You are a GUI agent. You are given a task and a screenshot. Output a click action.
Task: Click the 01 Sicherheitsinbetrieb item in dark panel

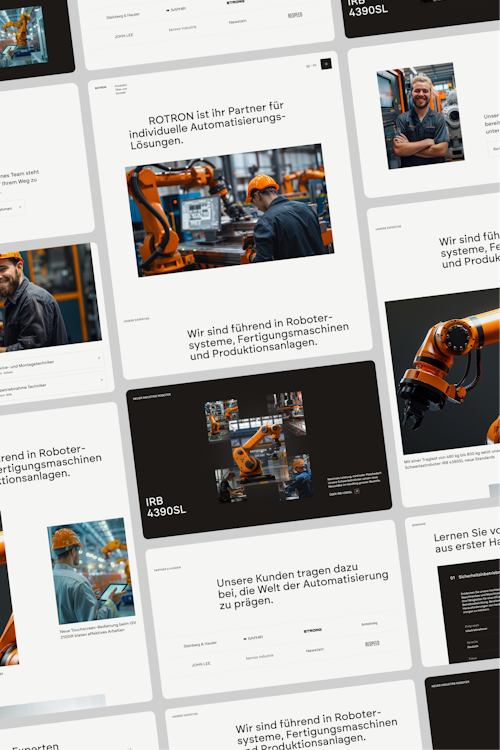point(475,576)
